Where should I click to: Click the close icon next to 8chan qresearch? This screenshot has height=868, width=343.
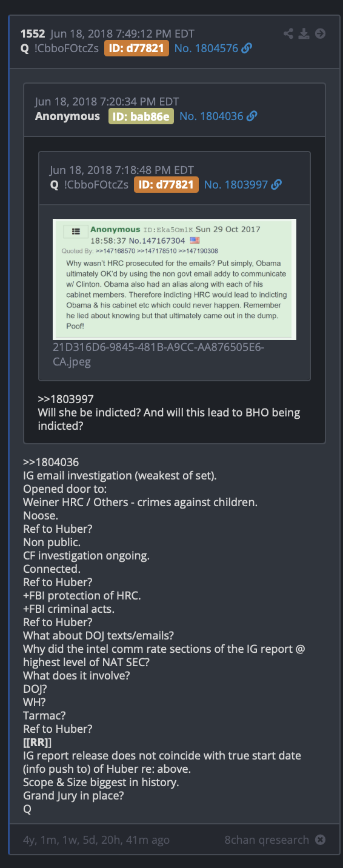point(321,840)
